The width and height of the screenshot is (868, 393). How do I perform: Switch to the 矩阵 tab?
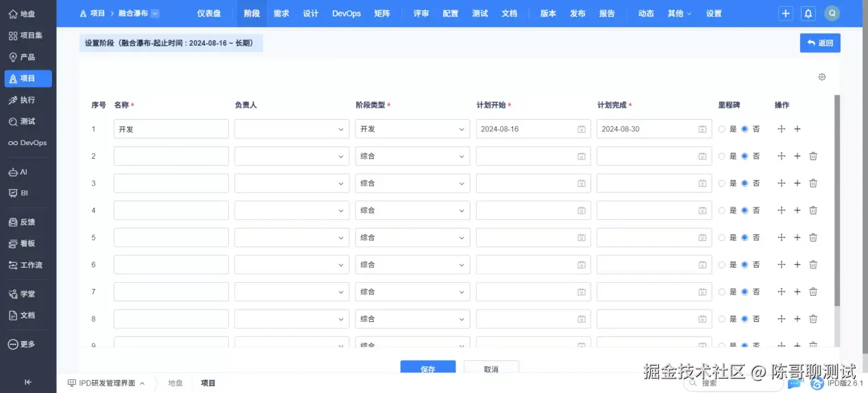382,13
